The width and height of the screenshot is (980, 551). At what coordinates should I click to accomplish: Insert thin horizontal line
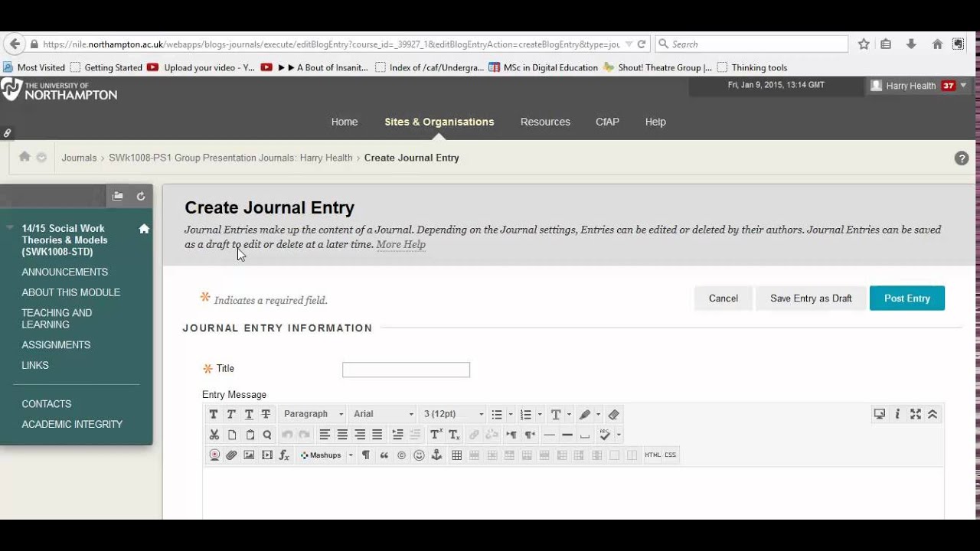[549, 435]
